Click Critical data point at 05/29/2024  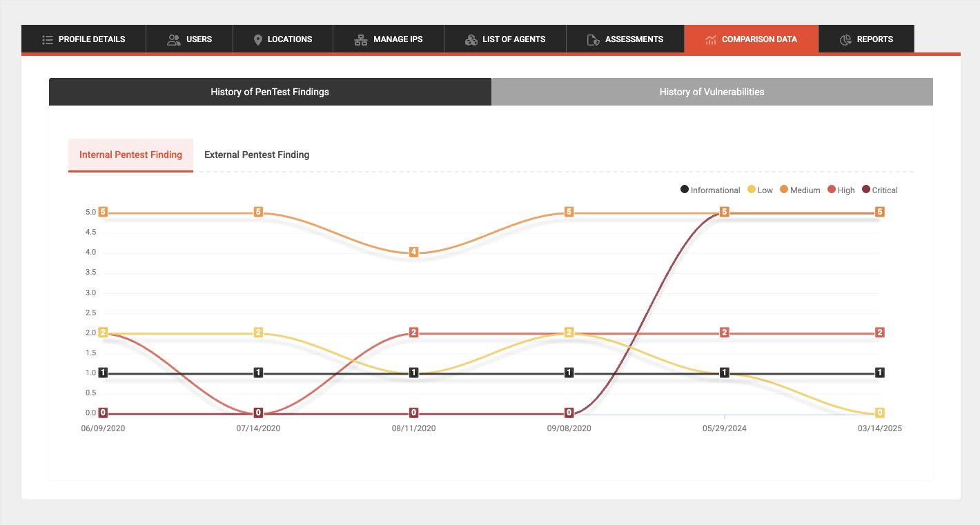[x=724, y=212]
